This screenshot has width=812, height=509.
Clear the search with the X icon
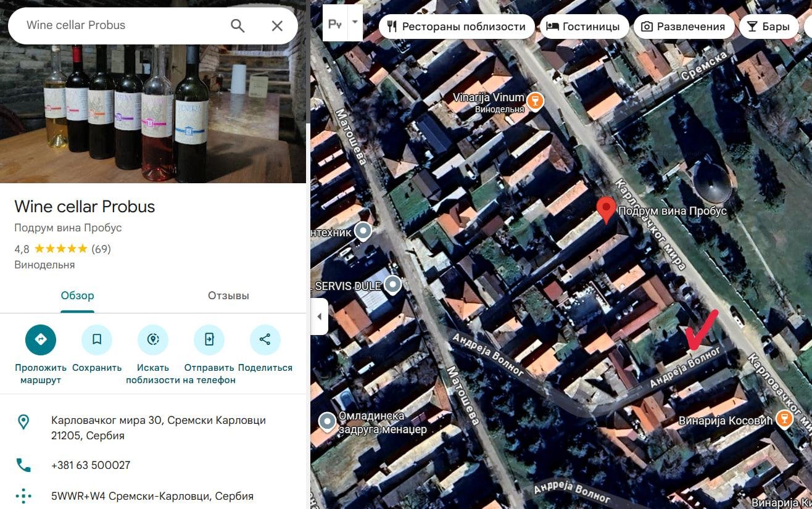[277, 25]
